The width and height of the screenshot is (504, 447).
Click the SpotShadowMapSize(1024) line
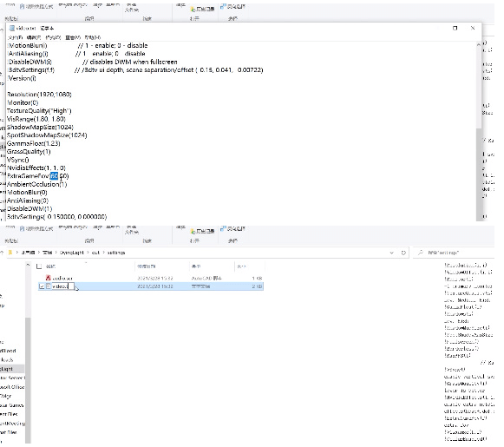[47, 135]
